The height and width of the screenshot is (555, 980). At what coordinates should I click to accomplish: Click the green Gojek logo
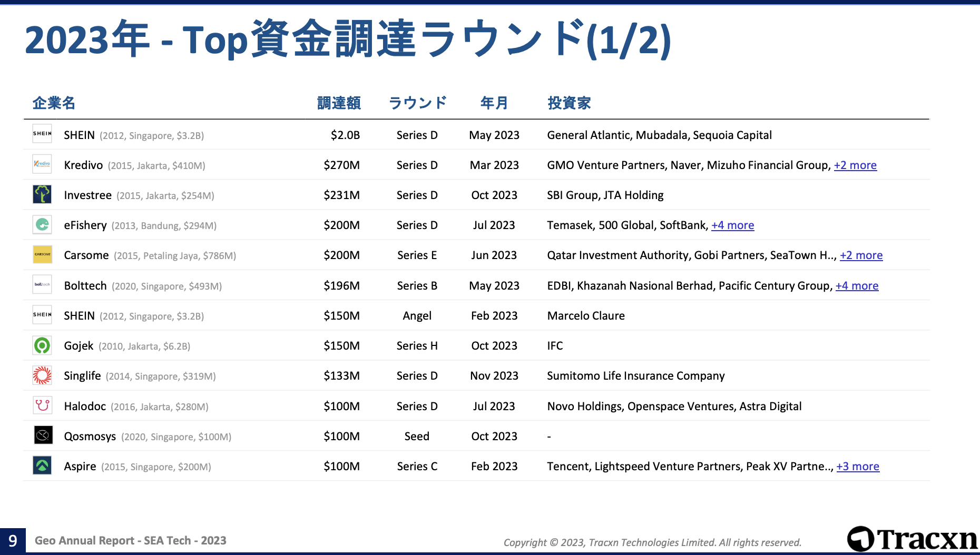coord(42,345)
